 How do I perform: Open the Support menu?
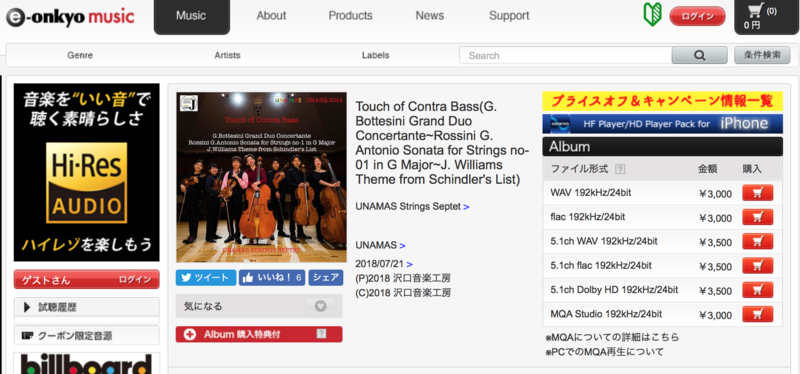(x=509, y=16)
